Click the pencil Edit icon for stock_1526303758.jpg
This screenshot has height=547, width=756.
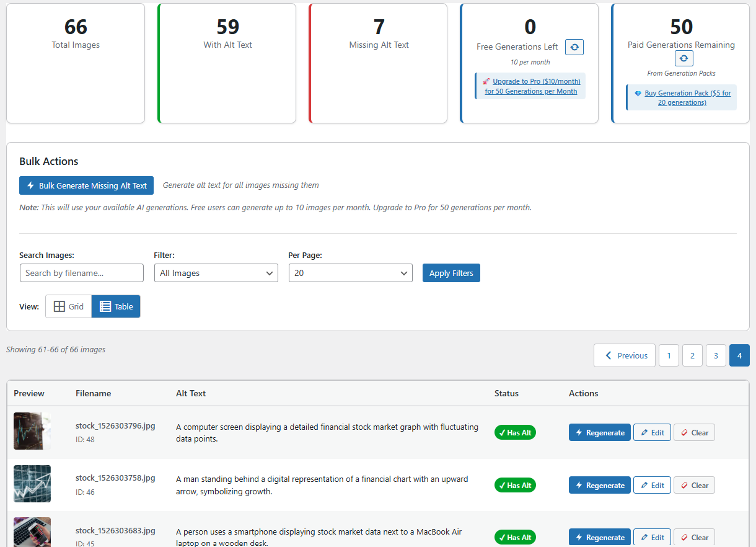pos(644,485)
